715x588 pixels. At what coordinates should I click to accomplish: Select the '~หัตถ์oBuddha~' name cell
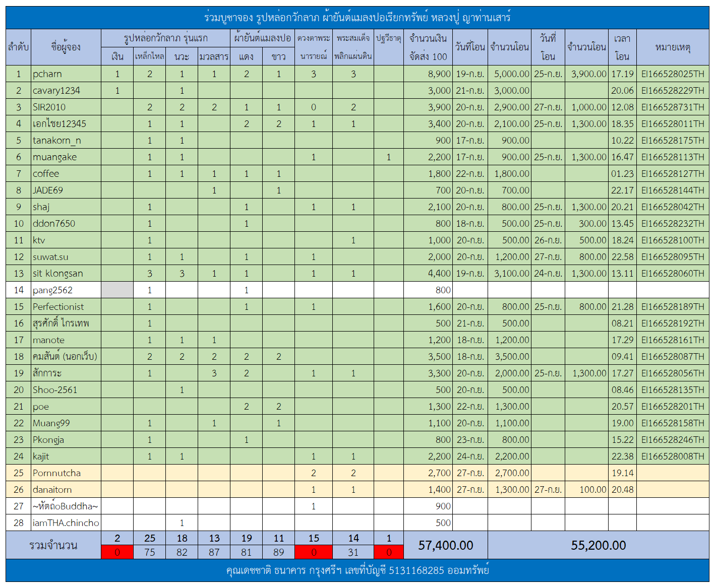[x=66, y=506]
